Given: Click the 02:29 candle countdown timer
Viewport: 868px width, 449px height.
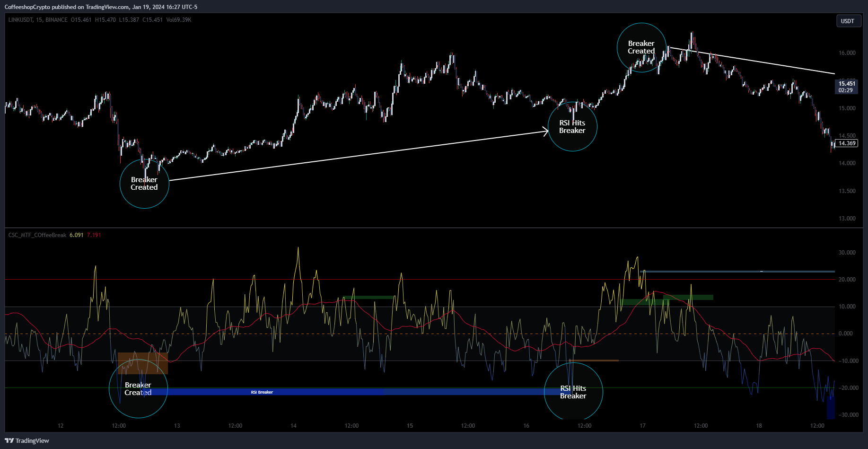Looking at the screenshot, I should [846, 90].
